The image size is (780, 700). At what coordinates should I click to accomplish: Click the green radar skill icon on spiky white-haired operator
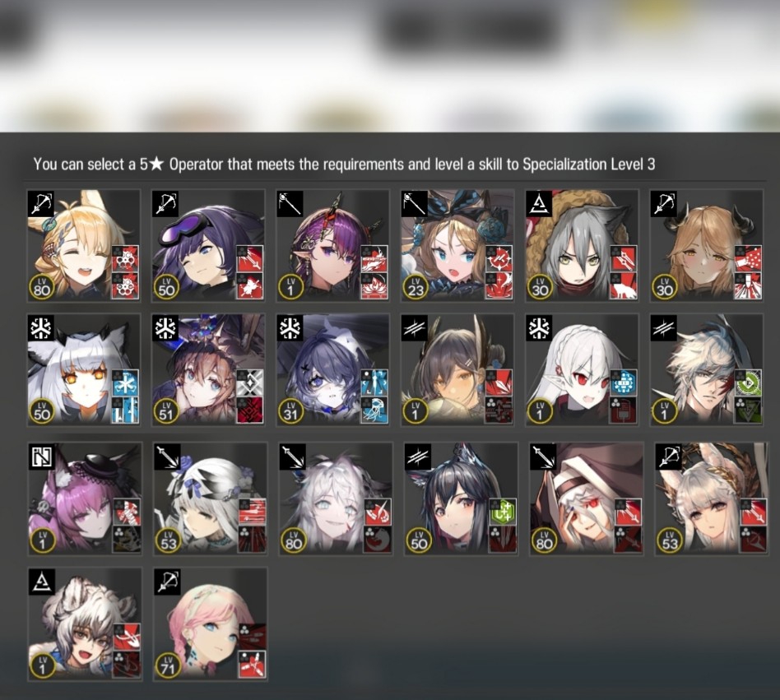tap(748, 383)
